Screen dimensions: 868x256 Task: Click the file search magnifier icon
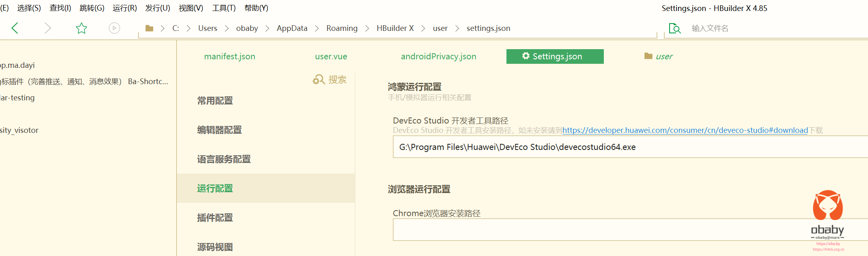674,28
